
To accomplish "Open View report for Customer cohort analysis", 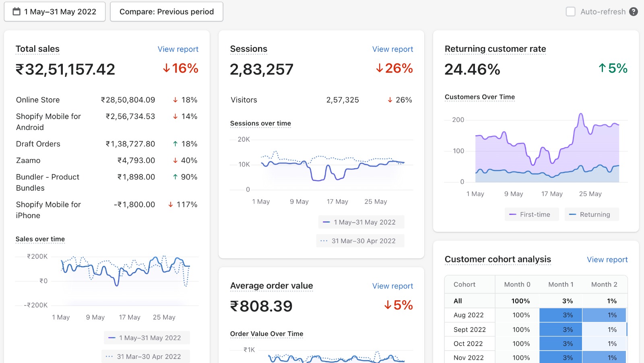I will pyautogui.click(x=607, y=260).
